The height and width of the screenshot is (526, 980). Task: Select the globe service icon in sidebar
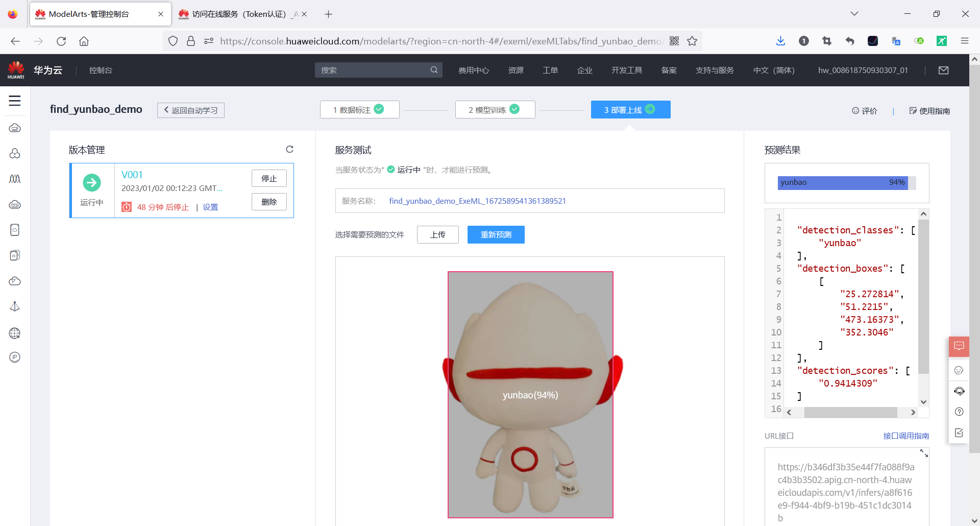pyautogui.click(x=15, y=333)
